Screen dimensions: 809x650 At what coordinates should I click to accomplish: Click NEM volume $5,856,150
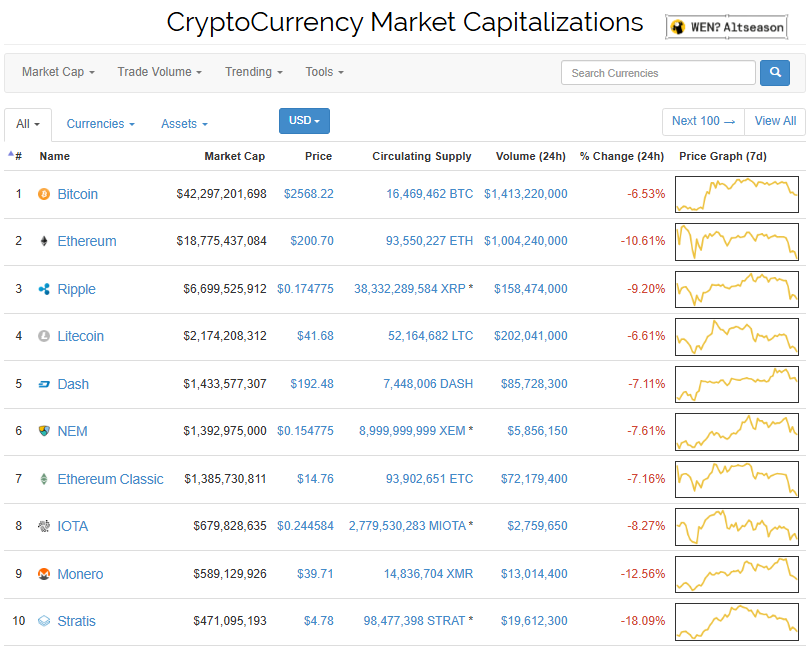click(537, 431)
